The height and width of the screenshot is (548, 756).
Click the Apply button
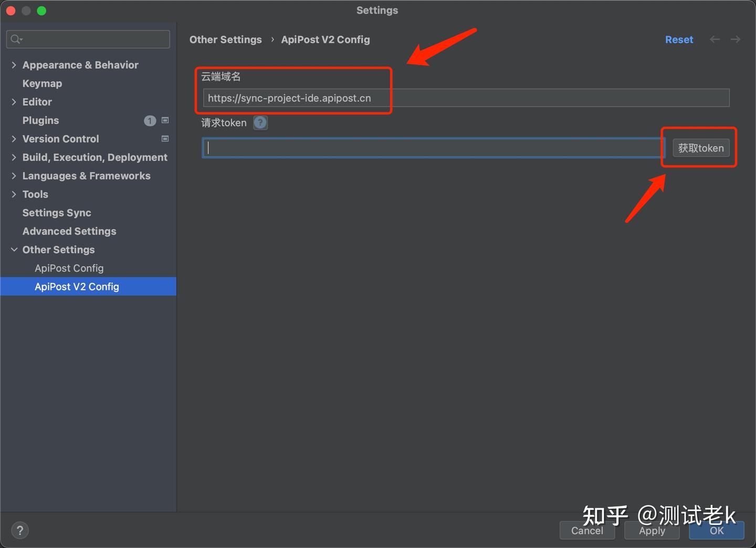point(652,530)
